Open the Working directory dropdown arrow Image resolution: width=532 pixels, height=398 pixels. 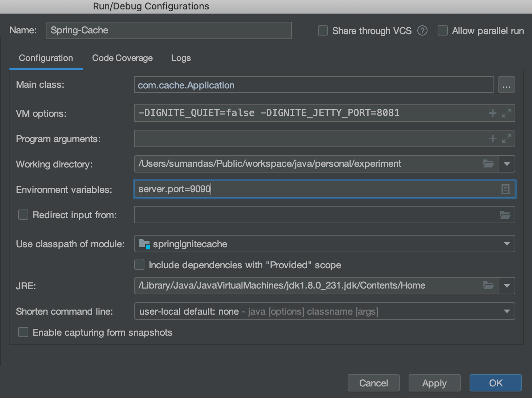point(507,163)
